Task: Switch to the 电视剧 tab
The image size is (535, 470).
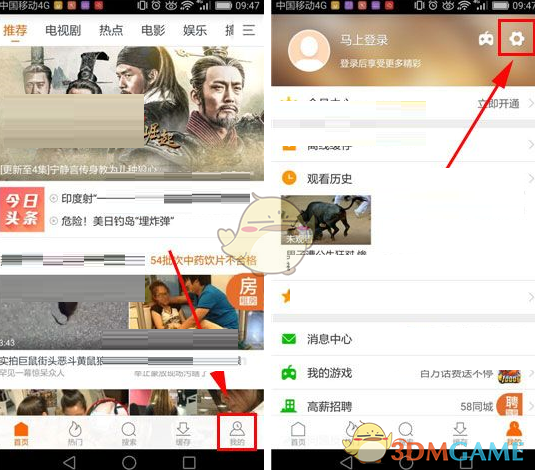Action: pos(63,30)
